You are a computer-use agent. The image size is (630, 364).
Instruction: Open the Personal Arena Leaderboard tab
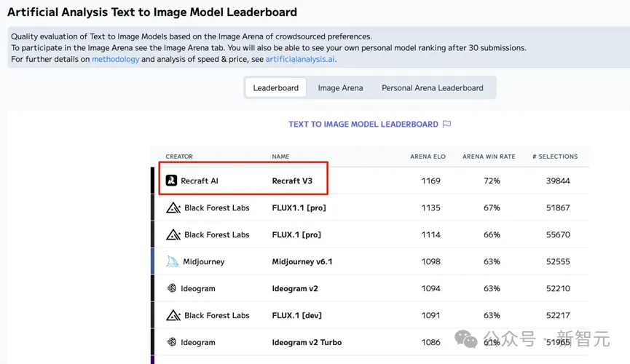(433, 87)
